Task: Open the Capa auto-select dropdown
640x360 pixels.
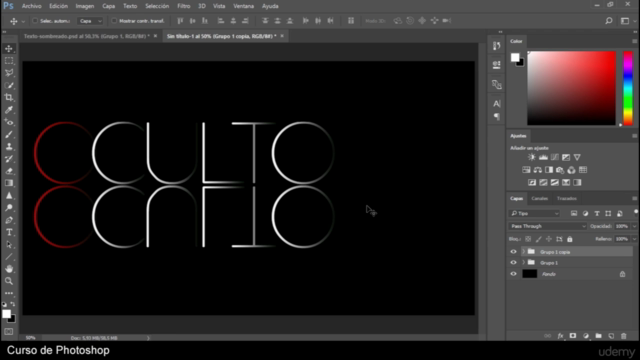Action: 90,21
